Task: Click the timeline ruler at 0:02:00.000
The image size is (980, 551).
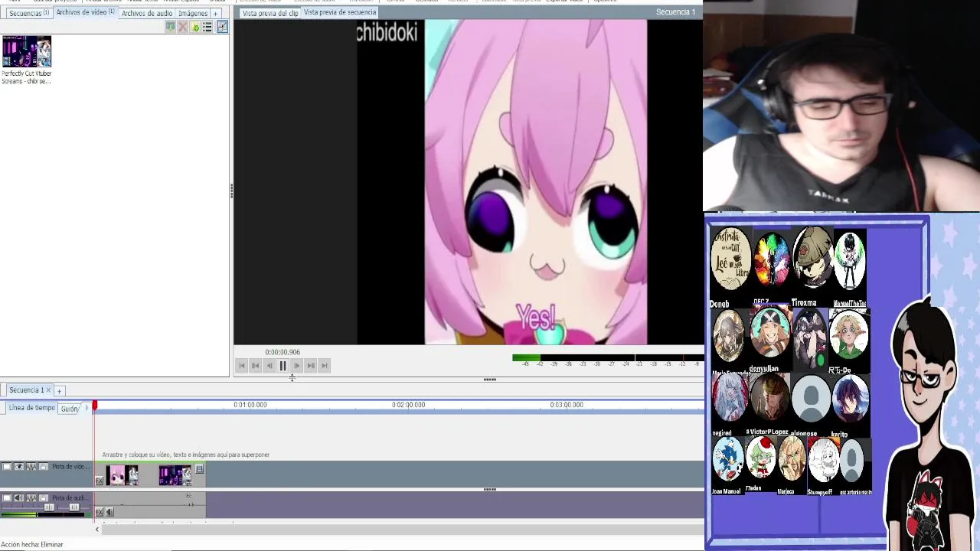Action: pyautogui.click(x=408, y=405)
